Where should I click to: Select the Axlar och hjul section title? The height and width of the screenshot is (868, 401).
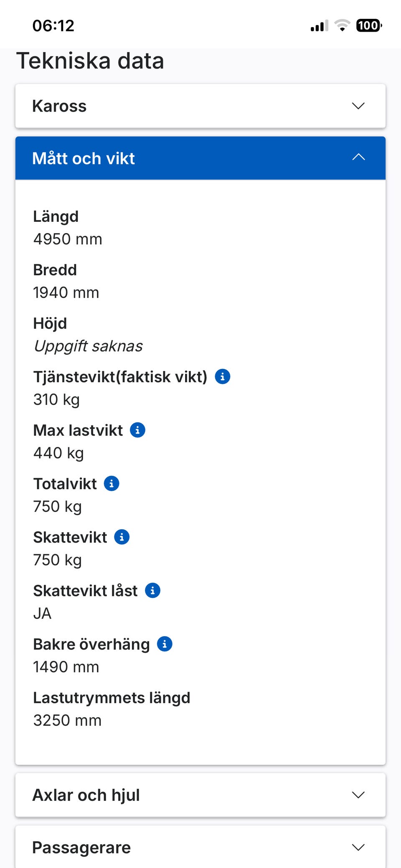click(86, 795)
